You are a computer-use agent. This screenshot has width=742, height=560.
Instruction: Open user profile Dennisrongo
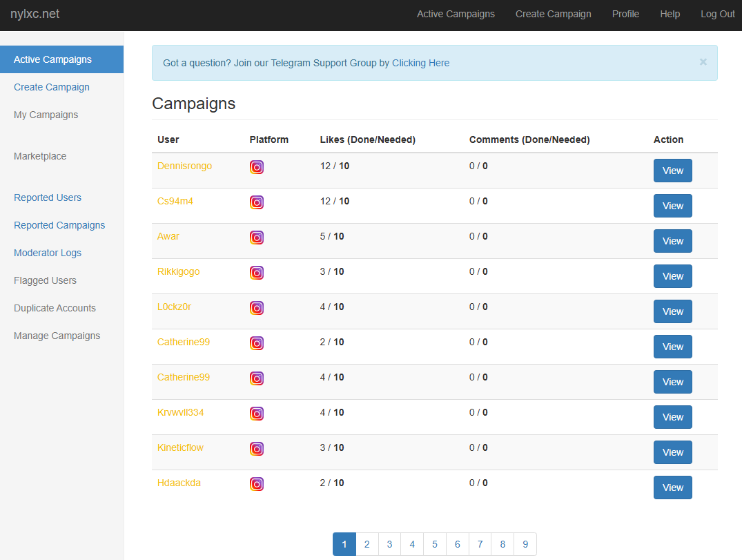(184, 166)
